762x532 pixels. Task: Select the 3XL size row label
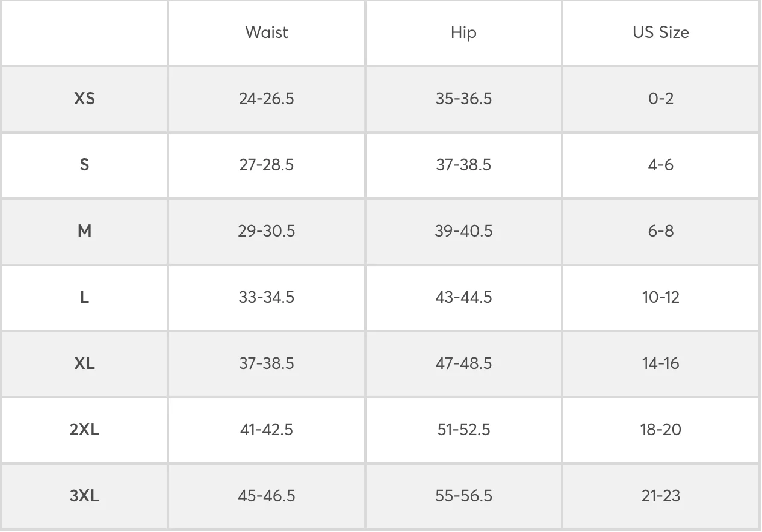pyautogui.click(x=85, y=496)
